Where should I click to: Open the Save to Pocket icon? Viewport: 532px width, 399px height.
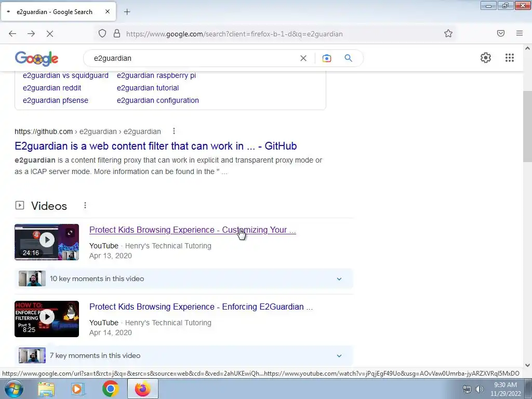tap(501, 33)
